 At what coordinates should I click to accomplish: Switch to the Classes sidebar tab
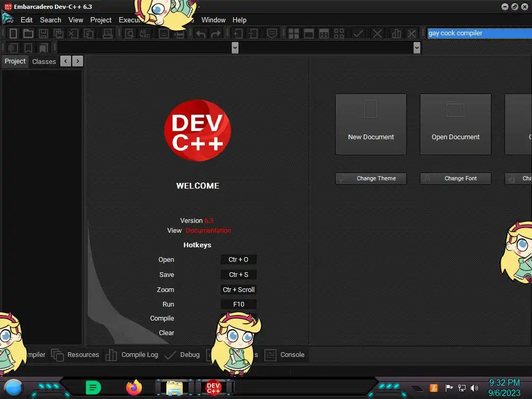(44, 61)
